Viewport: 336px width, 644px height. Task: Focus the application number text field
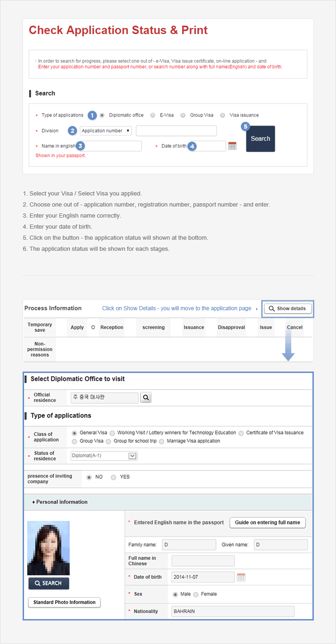click(x=176, y=131)
